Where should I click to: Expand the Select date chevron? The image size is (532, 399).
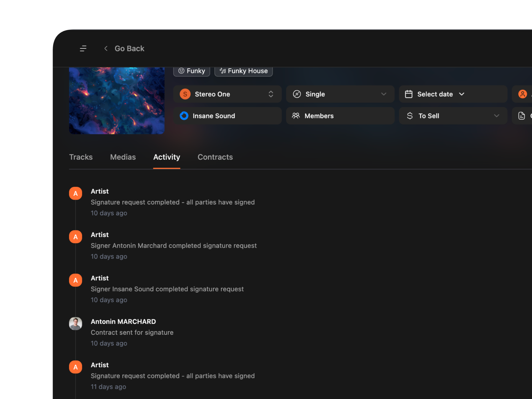point(462,94)
